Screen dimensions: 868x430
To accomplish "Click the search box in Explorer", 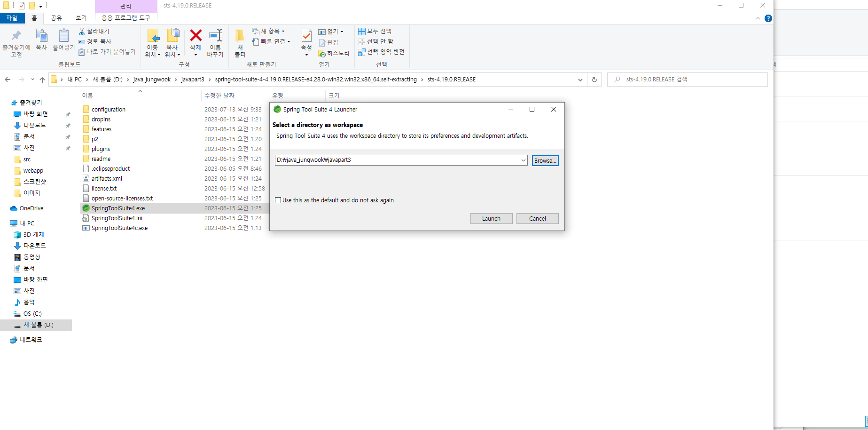I will pyautogui.click(x=687, y=80).
